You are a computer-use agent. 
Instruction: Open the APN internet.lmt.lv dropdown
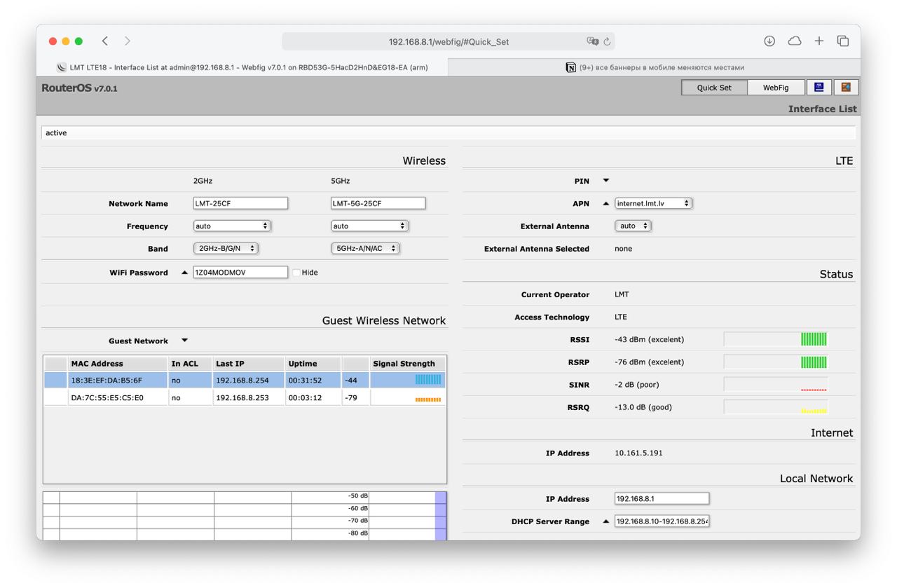click(654, 203)
